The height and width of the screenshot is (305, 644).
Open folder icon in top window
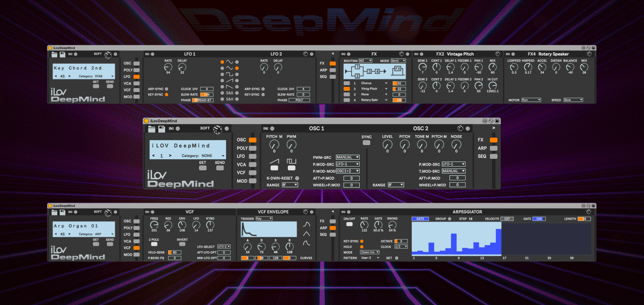(54, 54)
